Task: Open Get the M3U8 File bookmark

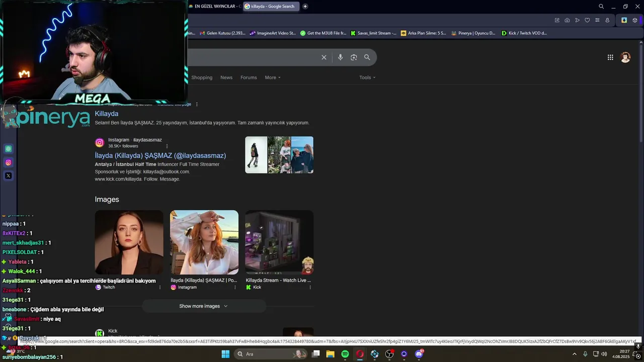Action: (323, 33)
